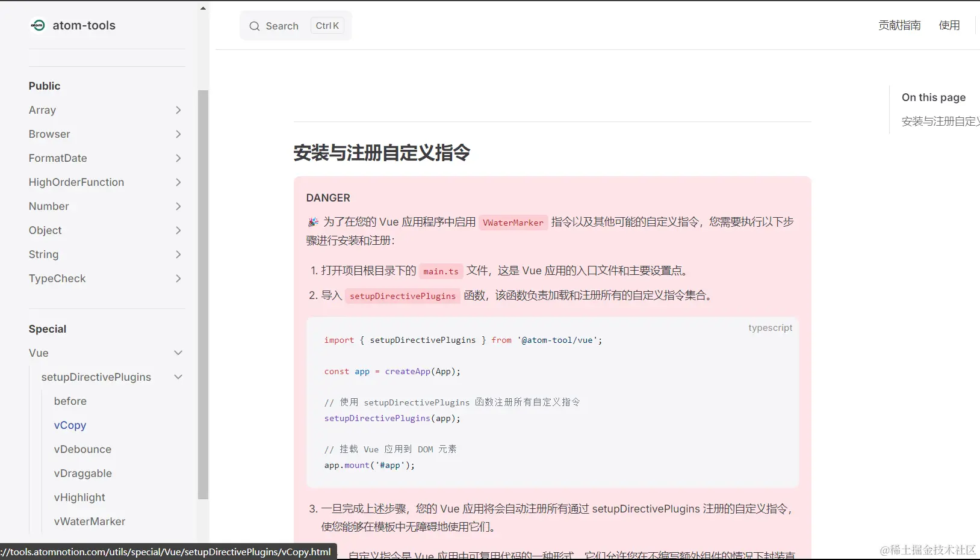Expand the FormatDate section chevron
980x560 pixels.
[x=178, y=158]
